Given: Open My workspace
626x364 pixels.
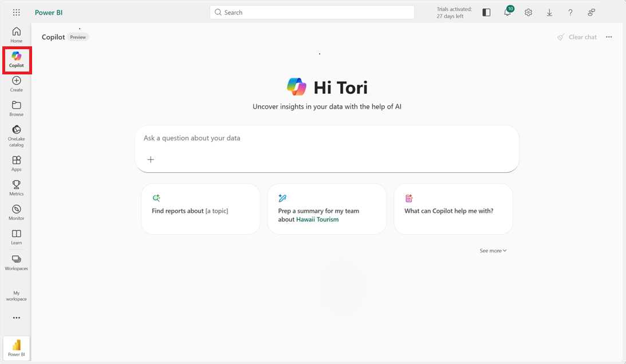Looking at the screenshot, I should click(16, 295).
